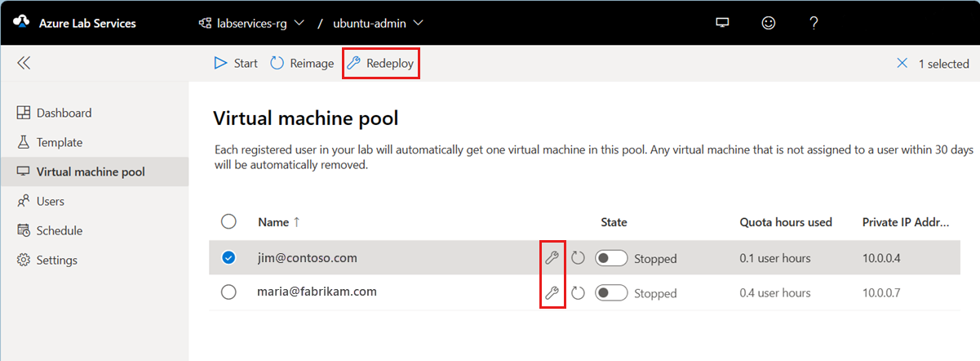This screenshot has width=980, height=361.
Task: Click the State column header
Action: click(614, 222)
